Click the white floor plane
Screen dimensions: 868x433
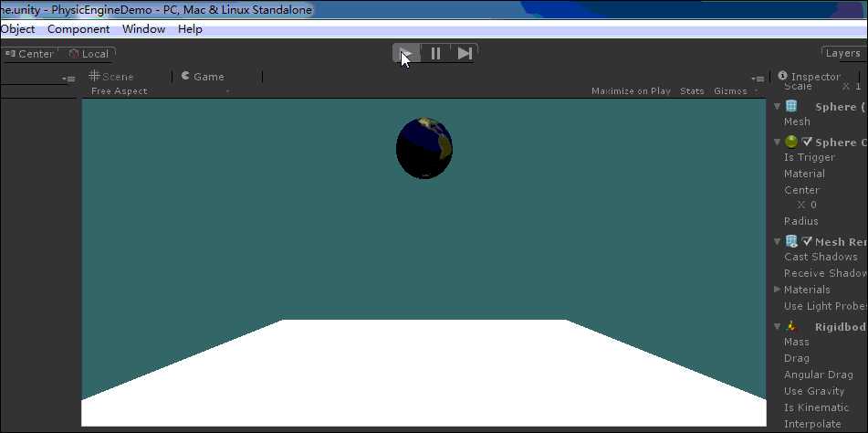(424, 373)
